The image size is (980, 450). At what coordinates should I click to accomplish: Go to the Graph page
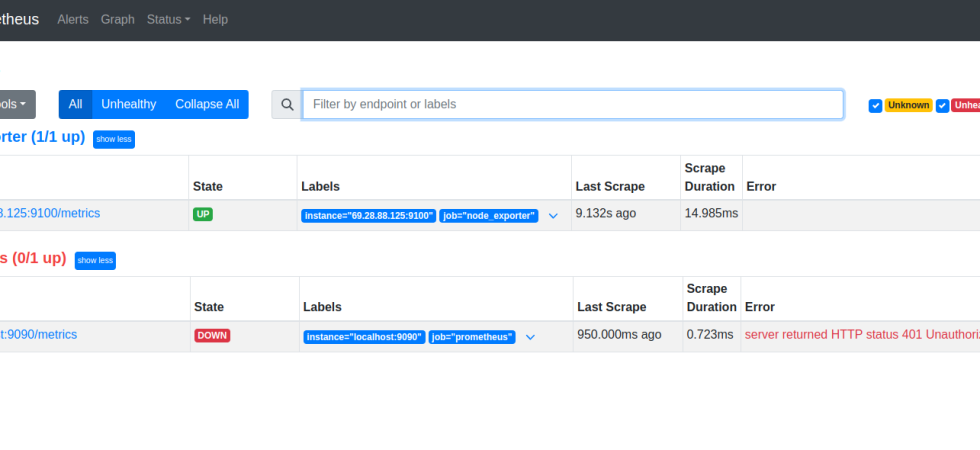click(117, 20)
